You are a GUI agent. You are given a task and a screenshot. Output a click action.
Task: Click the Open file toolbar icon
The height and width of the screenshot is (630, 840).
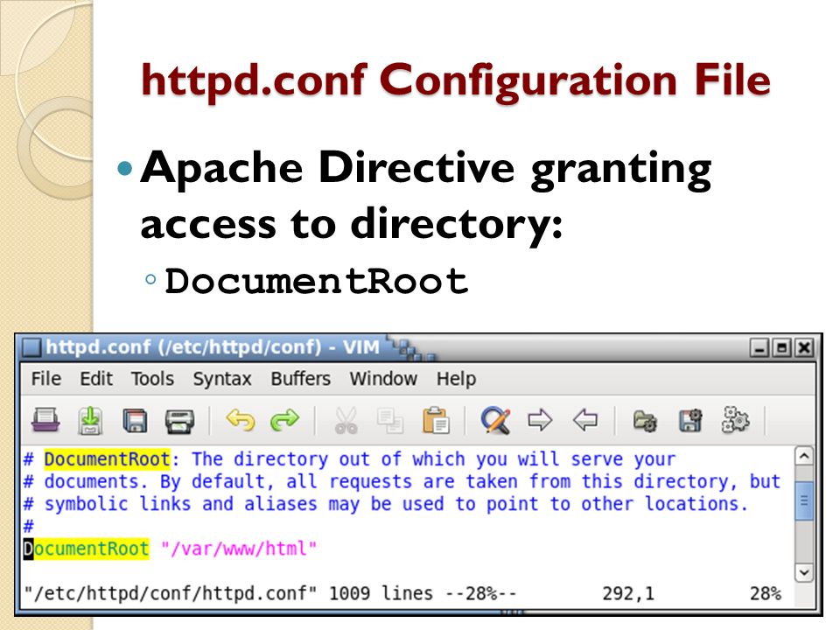[45, 419]
